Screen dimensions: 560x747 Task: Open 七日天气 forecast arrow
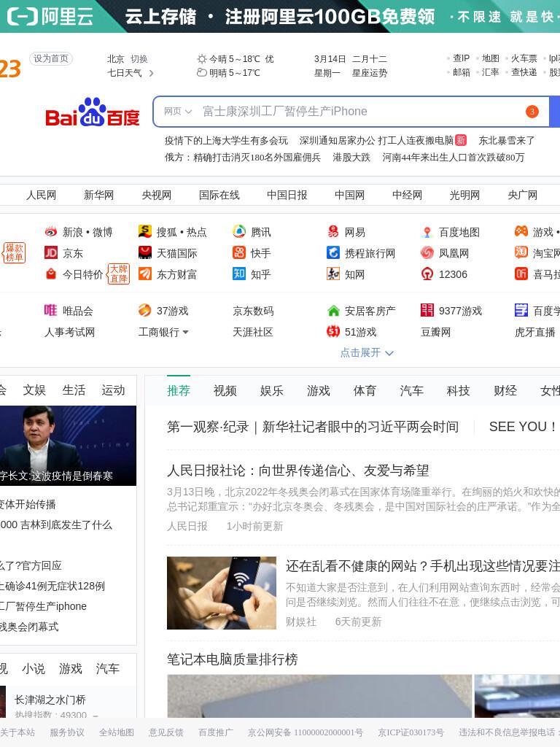coord(152,74)
